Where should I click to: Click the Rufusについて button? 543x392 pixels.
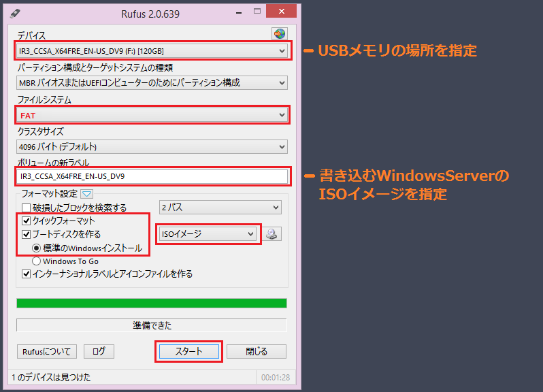click(x=47, y=351)
